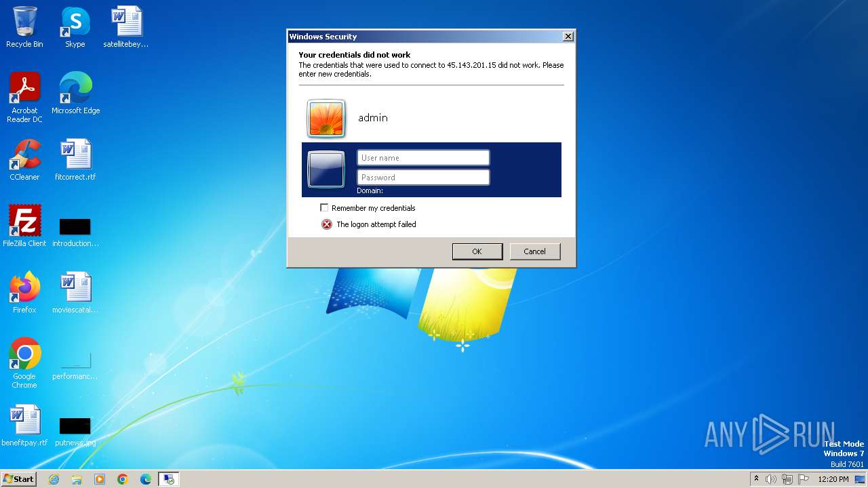This screenshot has height=488, width=868.
Task: Select the admin account tile
Action: tap(431, 118)
